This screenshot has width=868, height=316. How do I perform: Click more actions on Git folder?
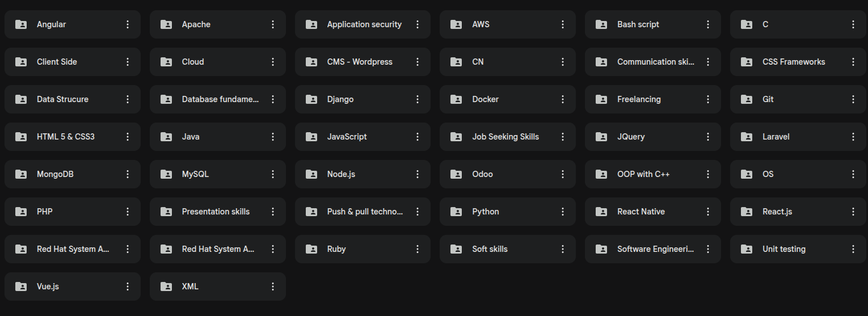(x=853, y=99)
